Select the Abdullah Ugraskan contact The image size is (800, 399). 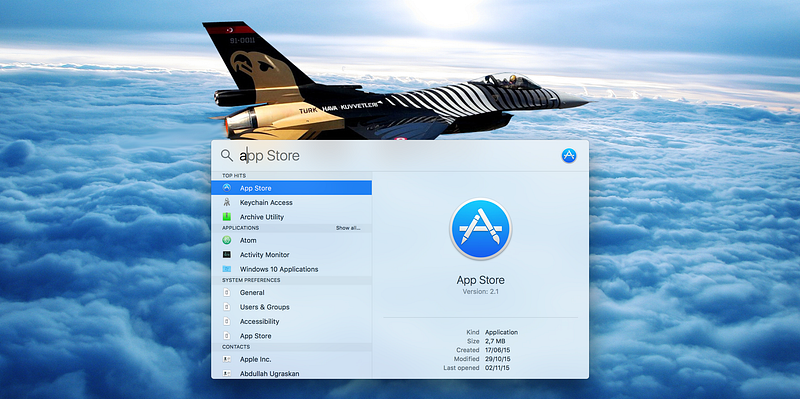coord(291,373)
